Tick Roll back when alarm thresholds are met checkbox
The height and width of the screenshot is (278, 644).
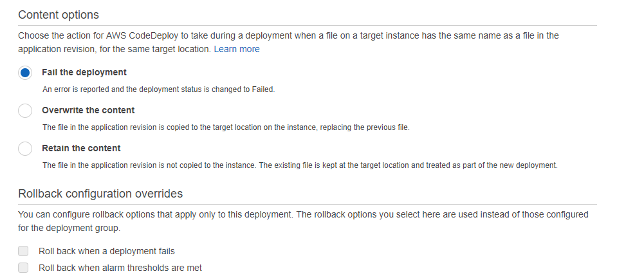click(x=24, y=268)
